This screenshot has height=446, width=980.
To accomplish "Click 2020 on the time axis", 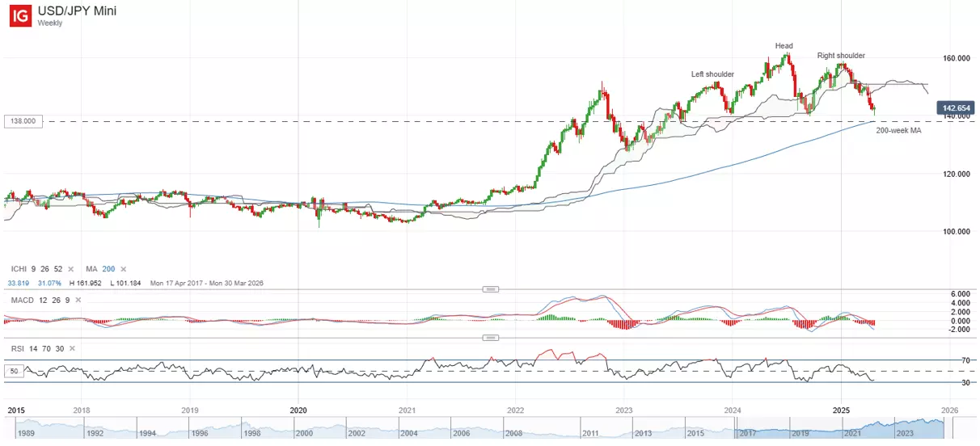I will click(x=298, y=410).
